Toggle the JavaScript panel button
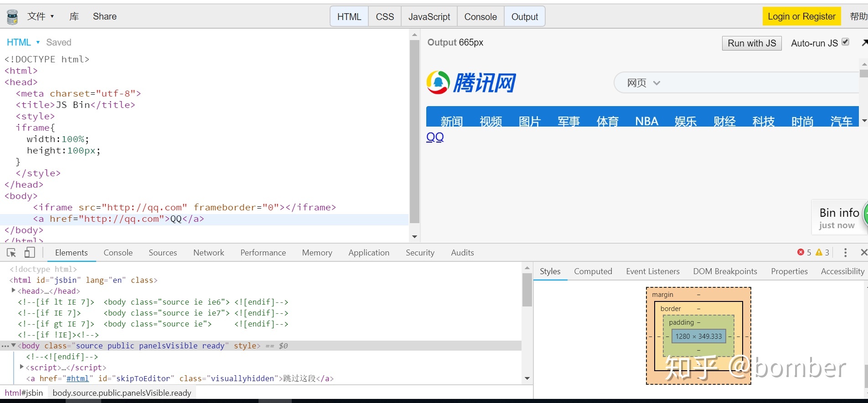Image resolution: width=868 pixels, height=403 pixels. point(429,17)
